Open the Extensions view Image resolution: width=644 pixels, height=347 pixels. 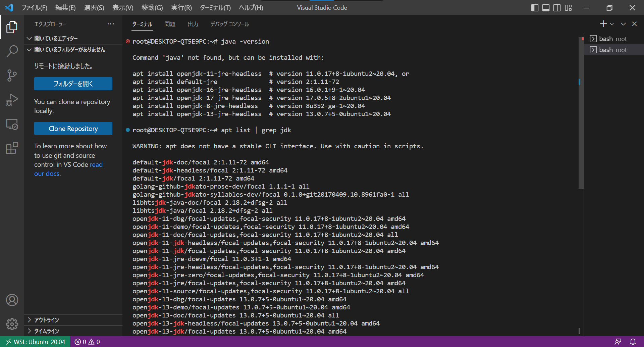(x=12, y=148)
